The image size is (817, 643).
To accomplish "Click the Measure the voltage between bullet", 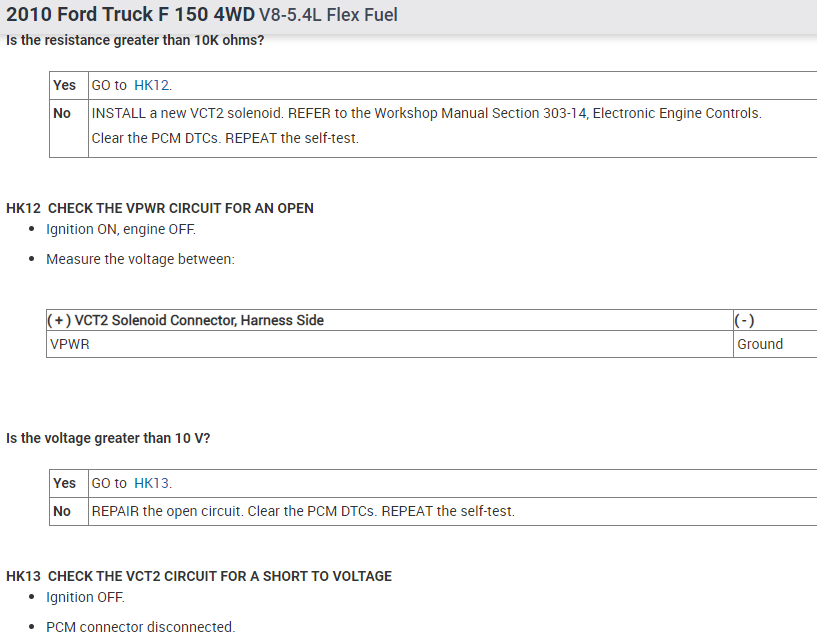I will [x=140, y=259].
